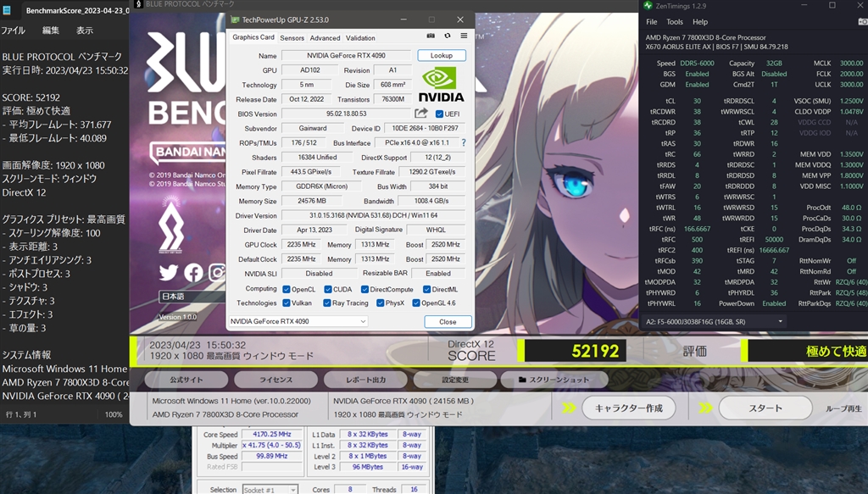This screenshot has width=868, height=494.
Task: Toggle the Ray Tracing checkbox
Action: pos(327,303)
